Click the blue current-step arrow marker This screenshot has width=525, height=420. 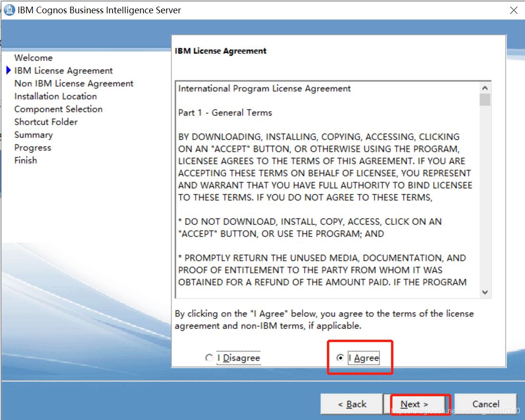pyautogui.click(x=9, y=70)
